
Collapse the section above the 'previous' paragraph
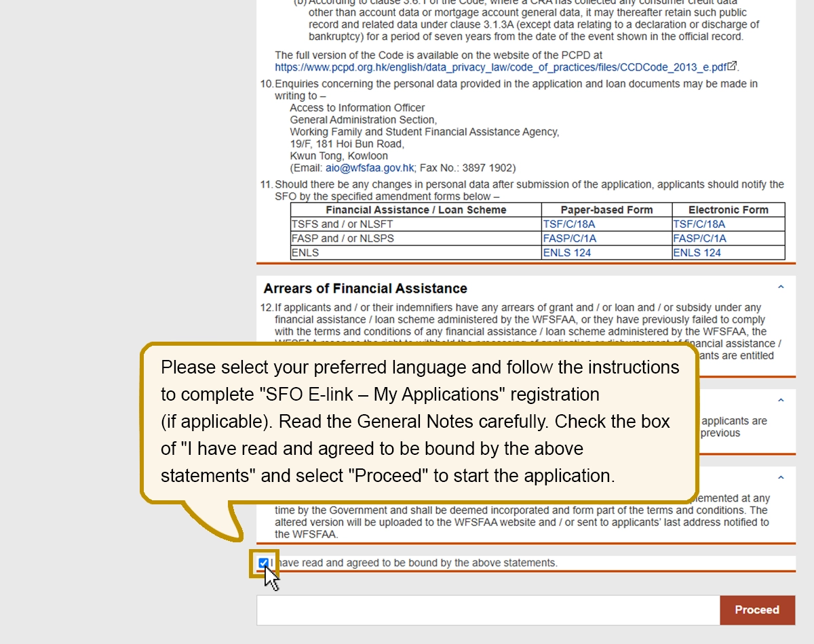click(x=780, y=401)
